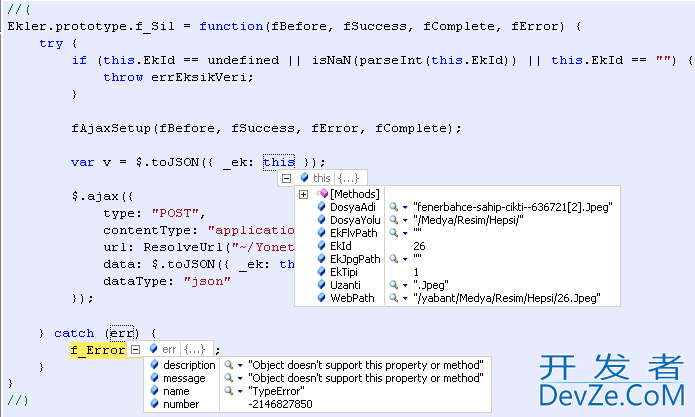Click the name property icon
Viewport: 695px width, 417px height.
click(154, 390)
